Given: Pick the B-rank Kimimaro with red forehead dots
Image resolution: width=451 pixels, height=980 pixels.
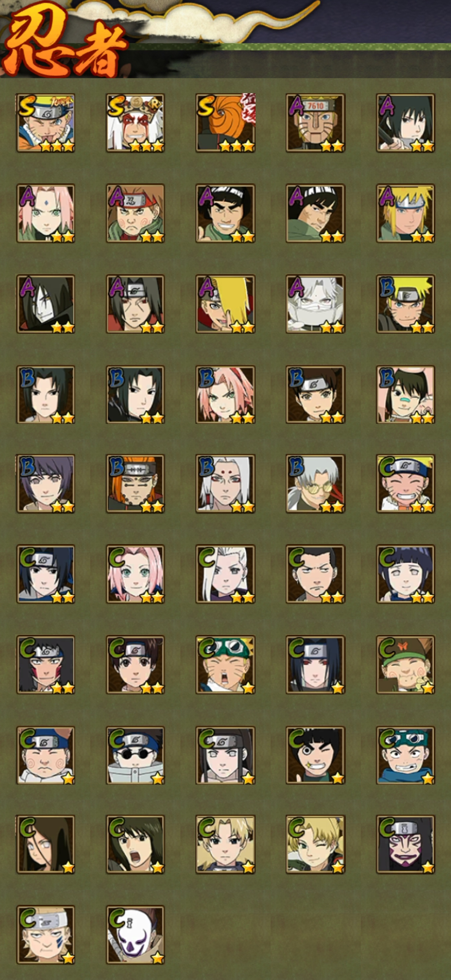Looking at the screenshot, I should pyautogui.click(x=225, y=483).
